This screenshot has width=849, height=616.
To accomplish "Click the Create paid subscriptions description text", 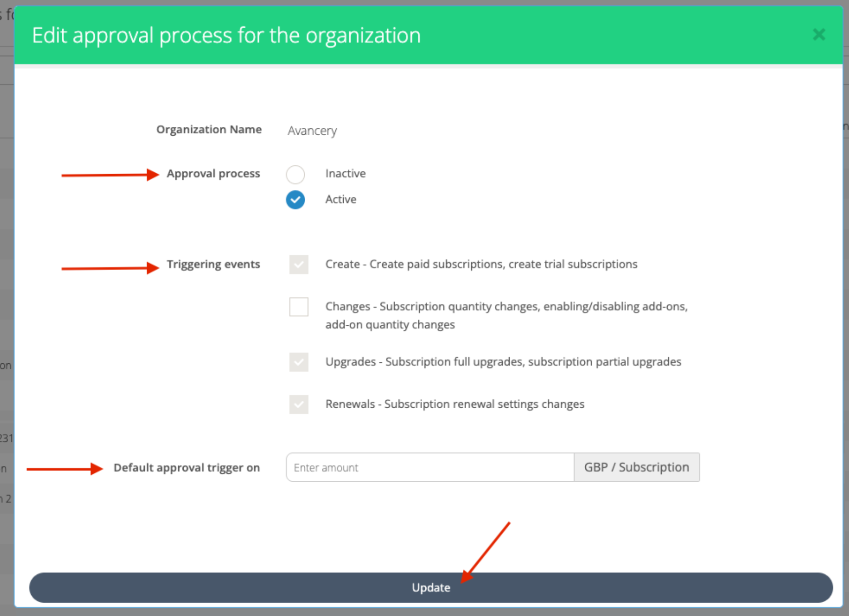I will point(481,265).
